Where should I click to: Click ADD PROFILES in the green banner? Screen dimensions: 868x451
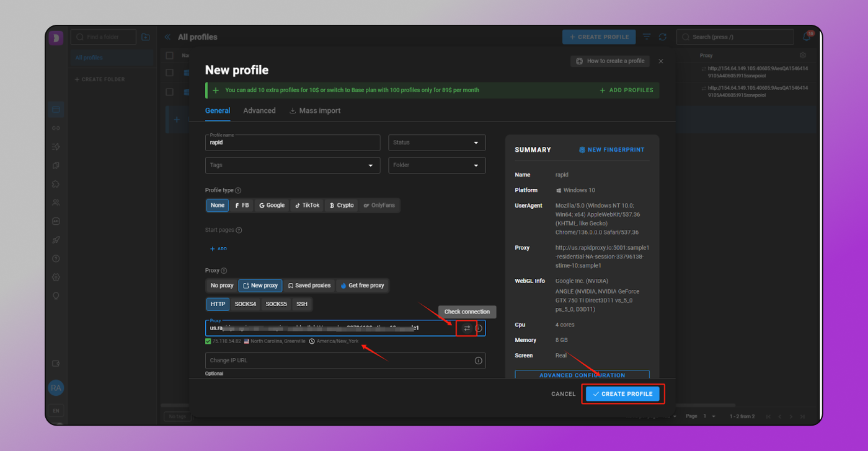click(x=626, y=90)
